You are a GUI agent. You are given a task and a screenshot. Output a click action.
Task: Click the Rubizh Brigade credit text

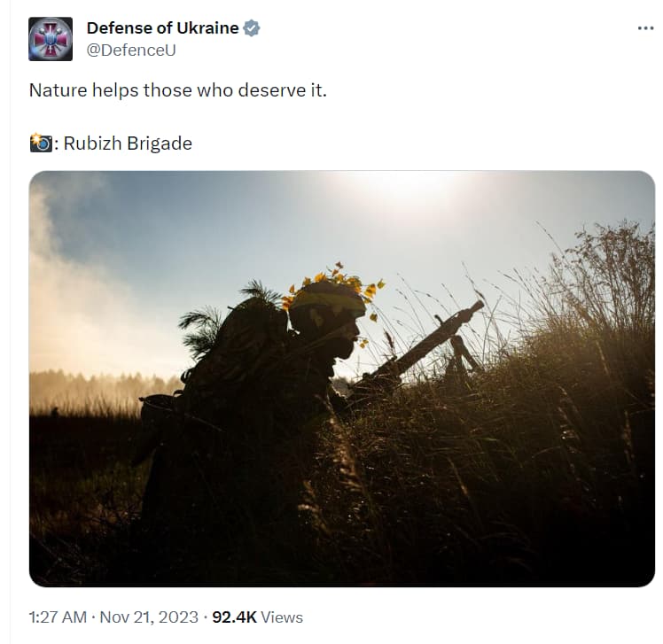[x=128, y=144]
